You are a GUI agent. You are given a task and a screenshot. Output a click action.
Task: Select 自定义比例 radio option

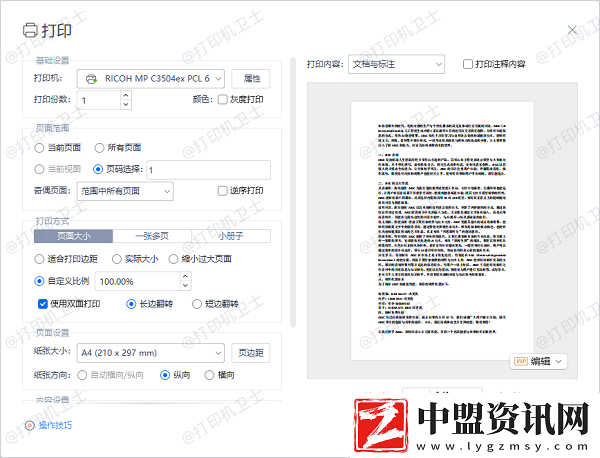[39, 281]
